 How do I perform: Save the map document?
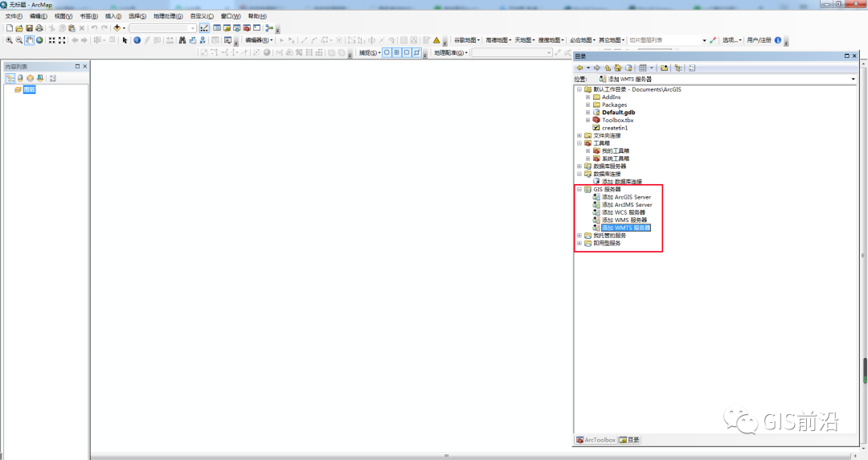(30, 28)
